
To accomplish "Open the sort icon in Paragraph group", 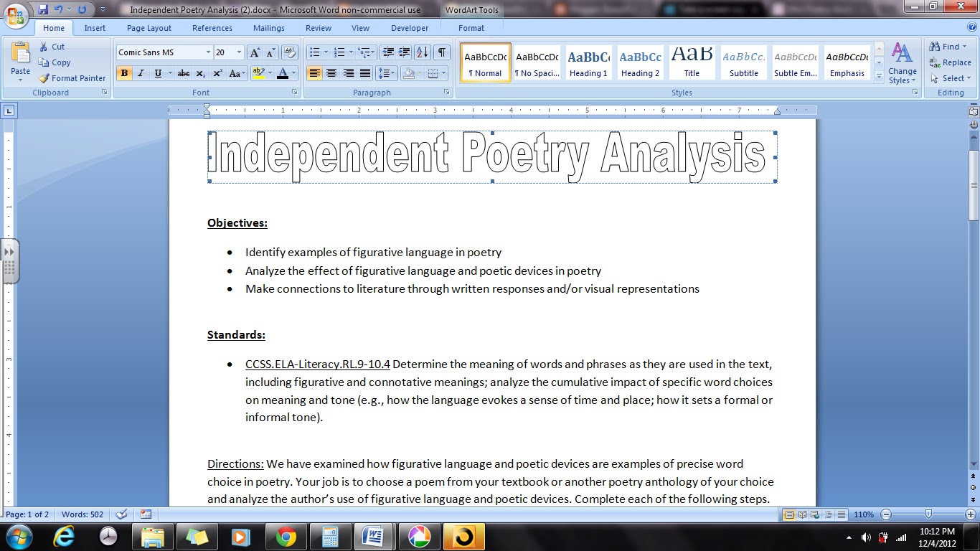I will [x=423, y=52].
